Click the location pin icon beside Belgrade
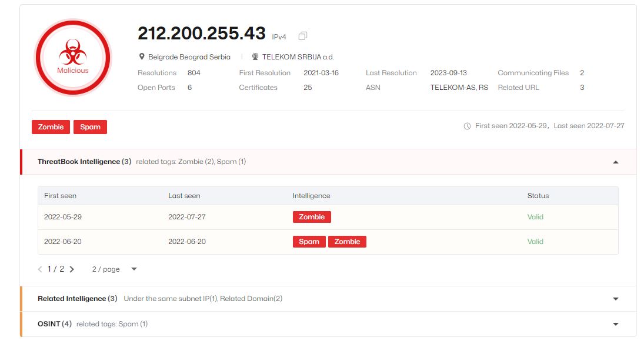This screenshot has height=344, width=644. (142, 56)
